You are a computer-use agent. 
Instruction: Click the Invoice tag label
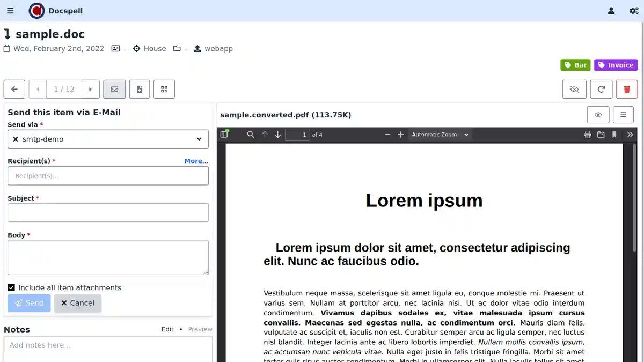(616, 65)
